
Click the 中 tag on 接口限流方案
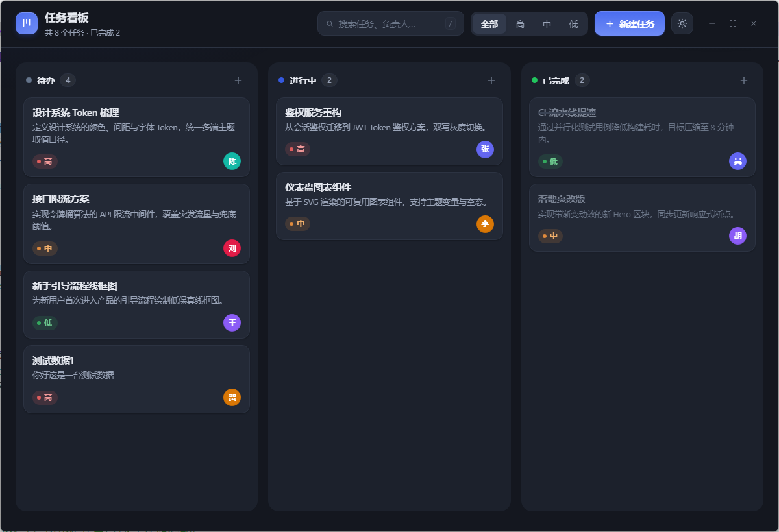pos(45,248)
